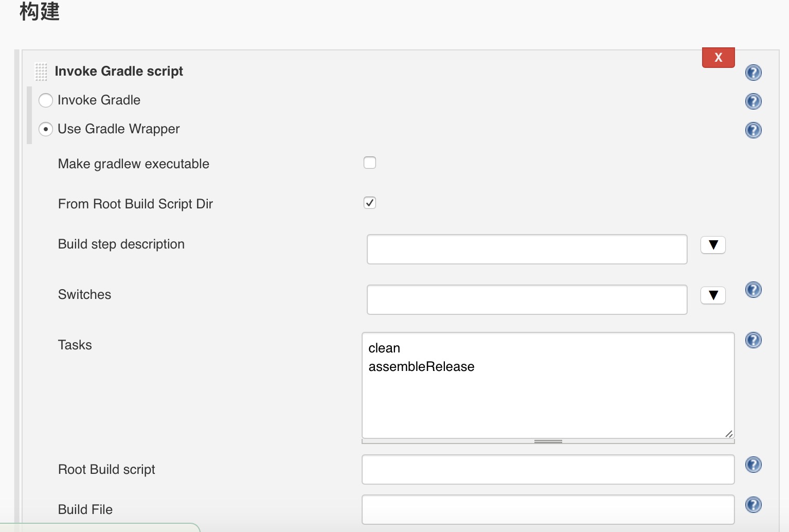789x532 pixels.
Task: Show help for Root Build script
Action: pyautogui.click(x=753, y=465)
